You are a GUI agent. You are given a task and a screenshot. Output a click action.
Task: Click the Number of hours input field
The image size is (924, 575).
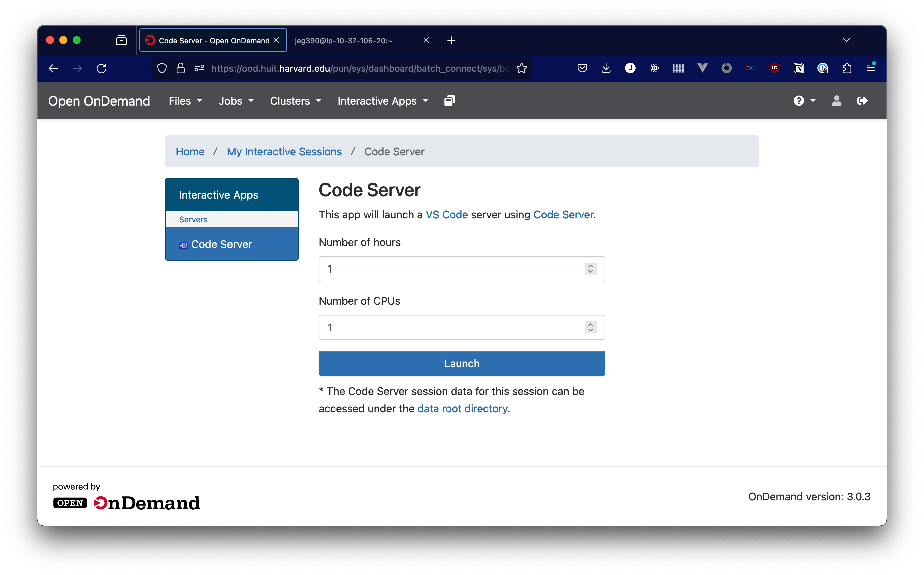click(461, 269)
